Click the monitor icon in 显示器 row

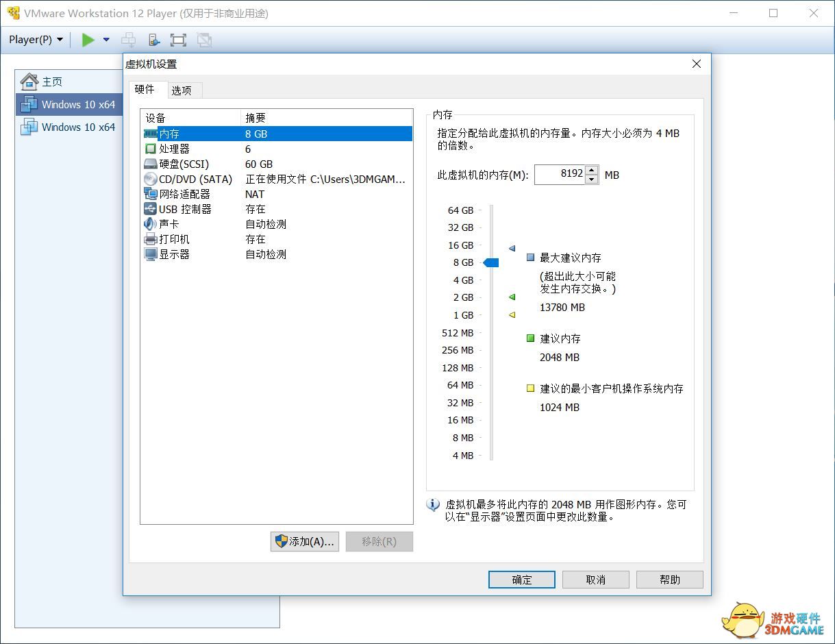151,254
